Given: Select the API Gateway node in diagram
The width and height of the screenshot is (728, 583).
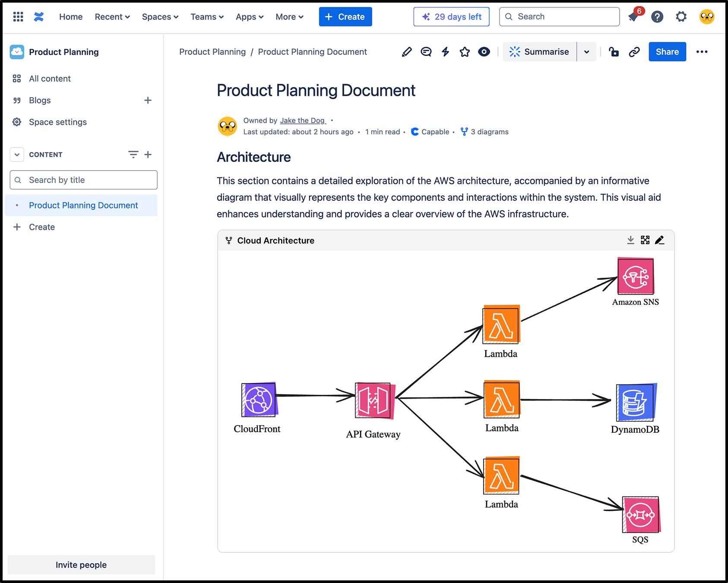Looking at the screenshot, I should coord(375,400).
